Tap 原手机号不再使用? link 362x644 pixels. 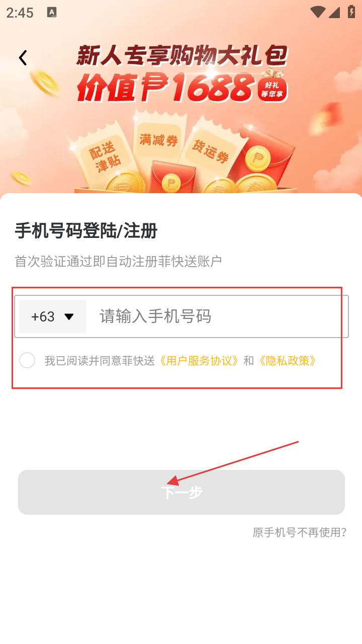pyautogui.click(x=299, y=532)
